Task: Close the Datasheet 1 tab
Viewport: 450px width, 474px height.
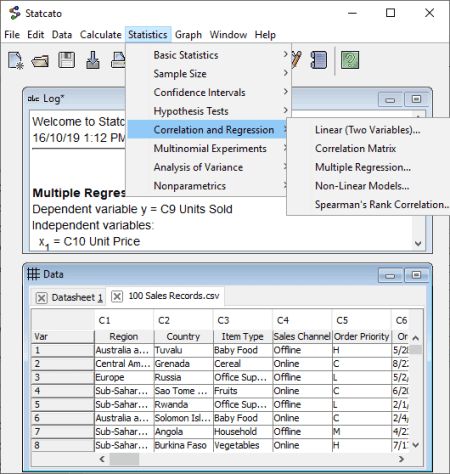Action: 41,298
